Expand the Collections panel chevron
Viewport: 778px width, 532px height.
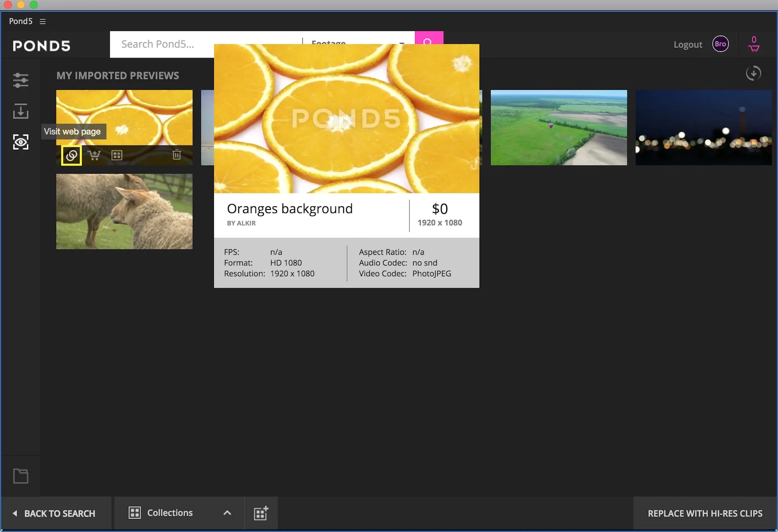[x=227, y=513]
